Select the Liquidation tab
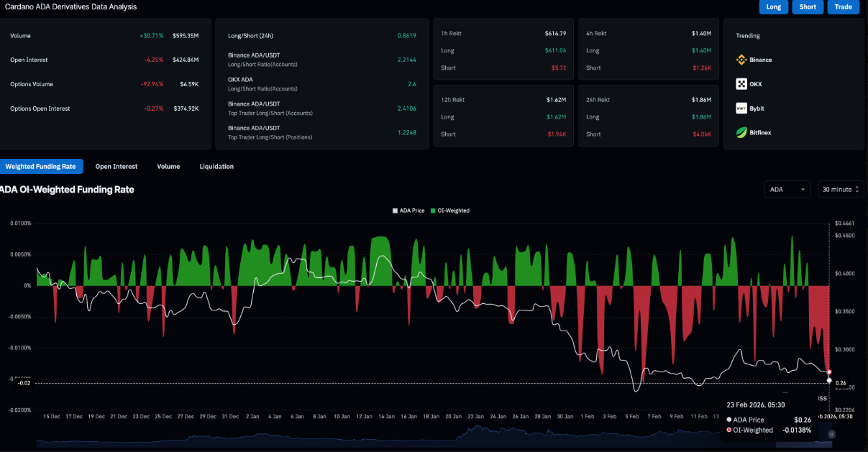 coord(216,167)
